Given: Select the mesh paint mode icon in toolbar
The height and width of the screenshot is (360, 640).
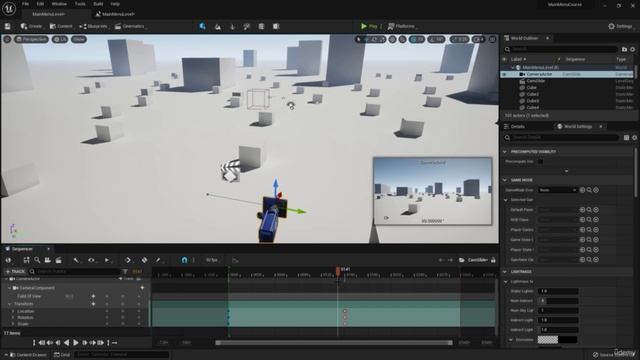Looking at the screenshot, I should pyautogui.click(x=247, y=27).
